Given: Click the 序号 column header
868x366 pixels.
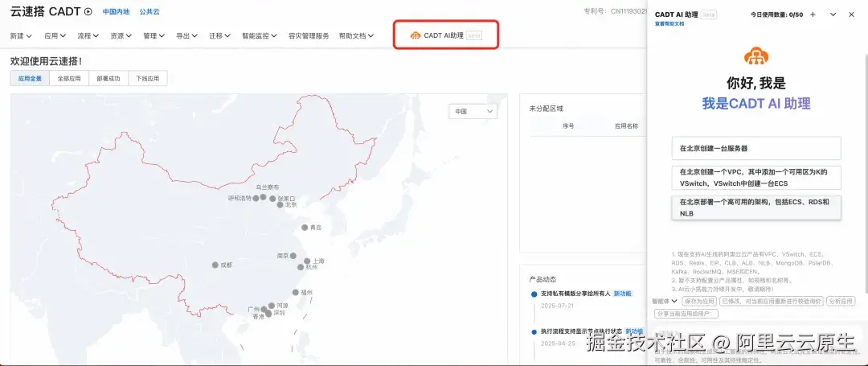Looking at the screenshot, I should click(568, 125).
